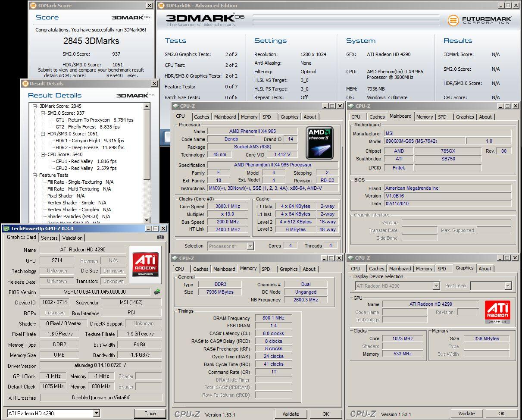Click title icon of CPU-Z Processor window

[x=175, y=106]
